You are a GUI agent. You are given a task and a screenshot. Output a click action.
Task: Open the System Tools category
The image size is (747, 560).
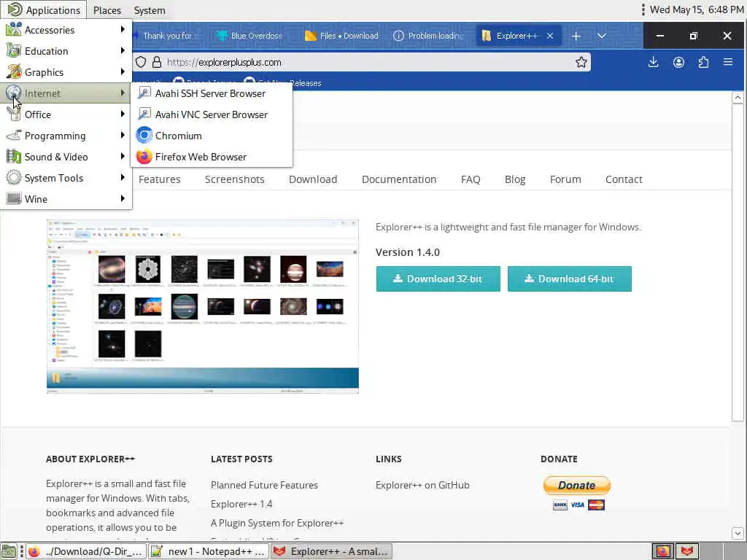(66, 178)
